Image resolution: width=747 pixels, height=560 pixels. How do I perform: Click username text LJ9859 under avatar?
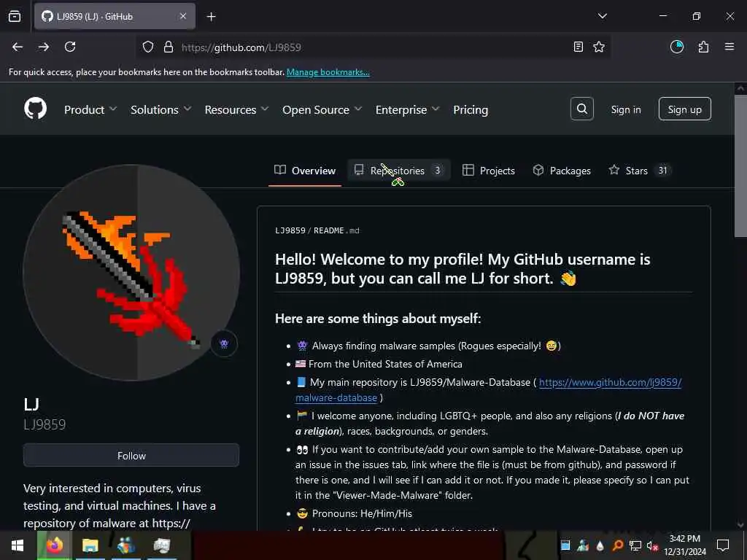click(x=44, y=424)
